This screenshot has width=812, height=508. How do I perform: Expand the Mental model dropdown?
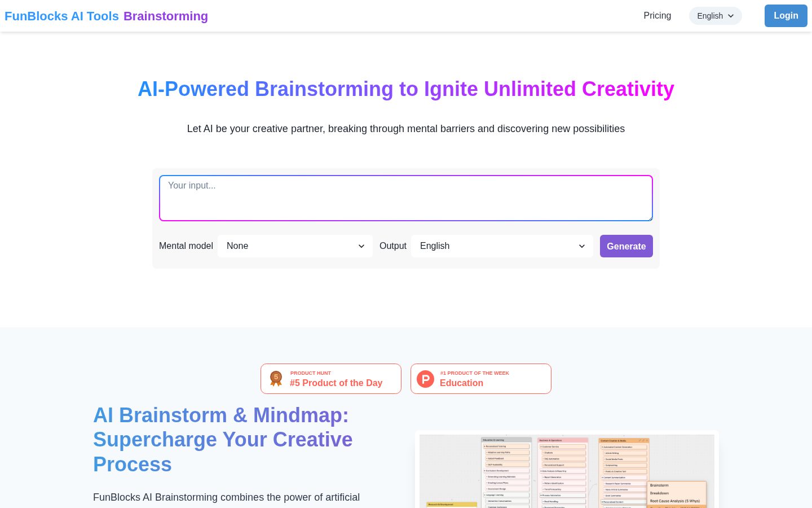(295, 246)
